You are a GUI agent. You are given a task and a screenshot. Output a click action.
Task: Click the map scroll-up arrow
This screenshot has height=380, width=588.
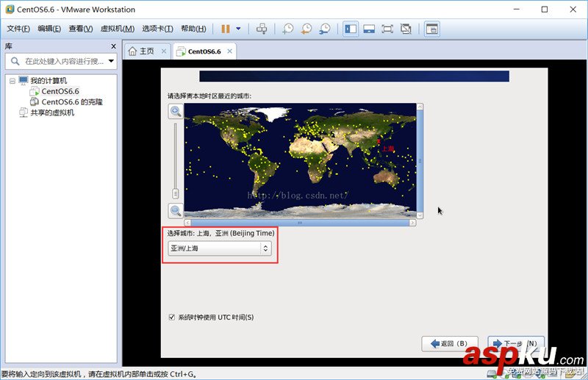click(420, 107)
